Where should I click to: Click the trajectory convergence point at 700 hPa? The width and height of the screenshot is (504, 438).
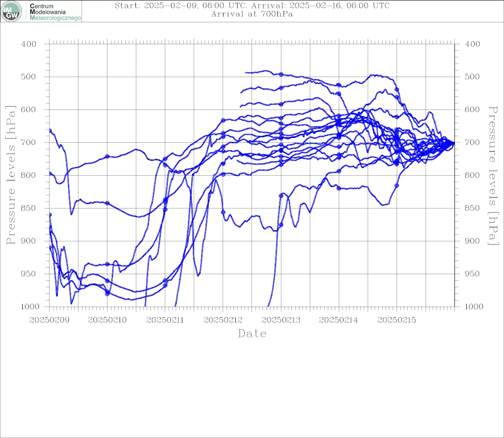click(x=454, y=143)
